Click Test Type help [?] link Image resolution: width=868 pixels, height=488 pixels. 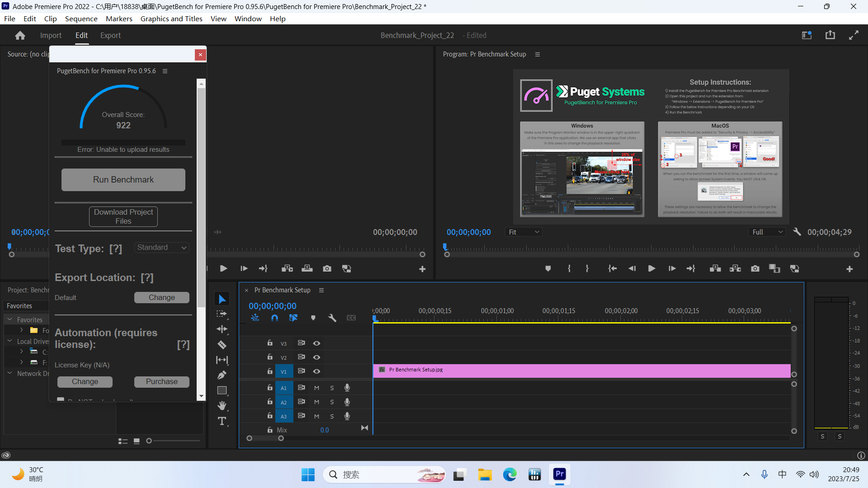tap(116, 249)
